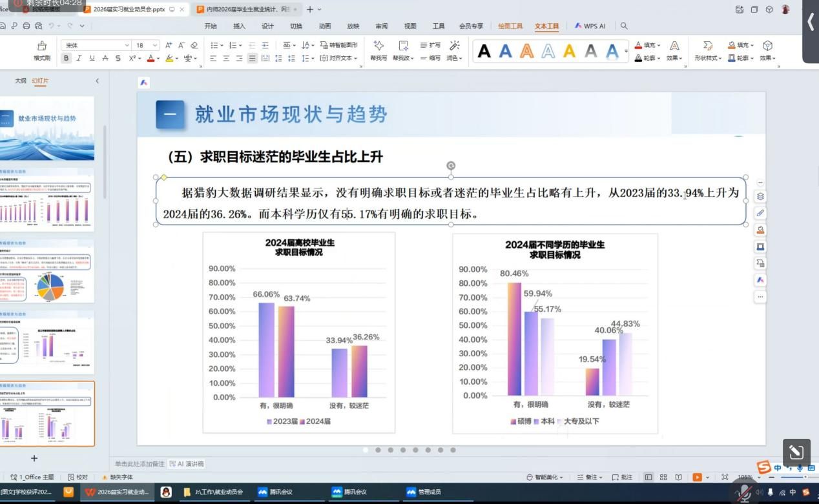Open the font name dropdown showing 宋体
Image resolution: width=819 pixels, height=504 pixels.
(97, 45)
